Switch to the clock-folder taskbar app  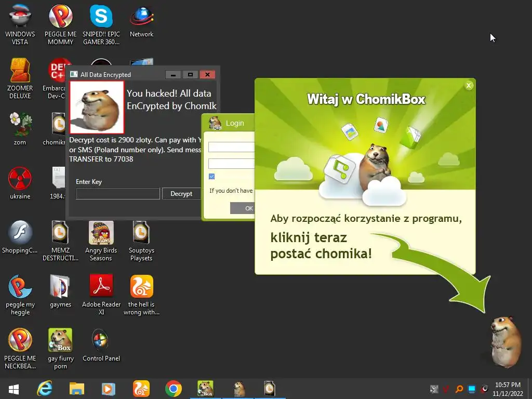pyautogui.click(x=270, y=389)
